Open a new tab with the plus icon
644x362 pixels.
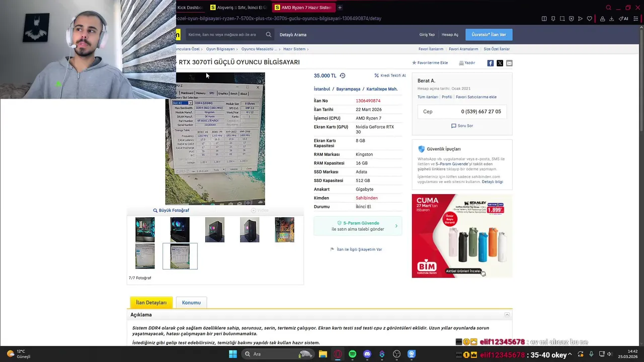coord(340,8)
